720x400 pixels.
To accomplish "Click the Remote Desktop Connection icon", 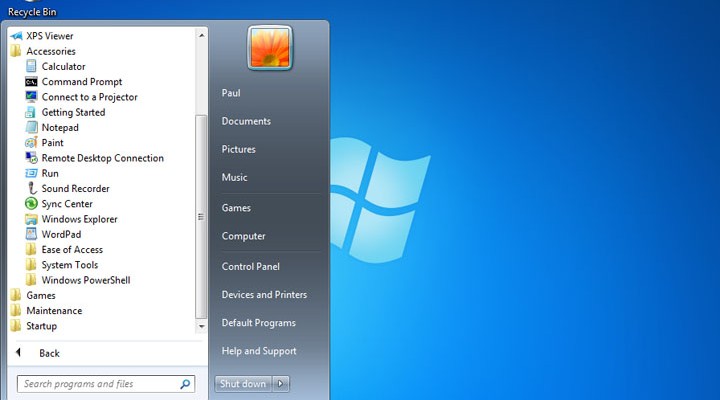I will (31, 158).
